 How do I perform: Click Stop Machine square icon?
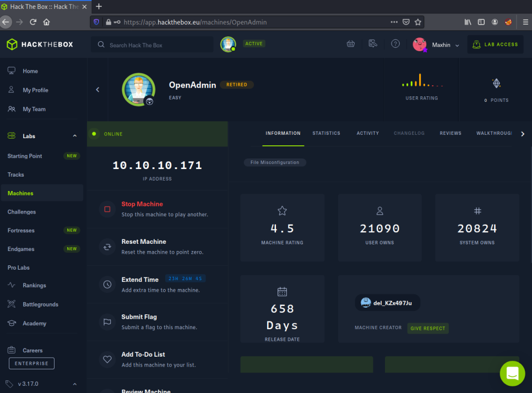pyautogui.click(x=107, y=209)
